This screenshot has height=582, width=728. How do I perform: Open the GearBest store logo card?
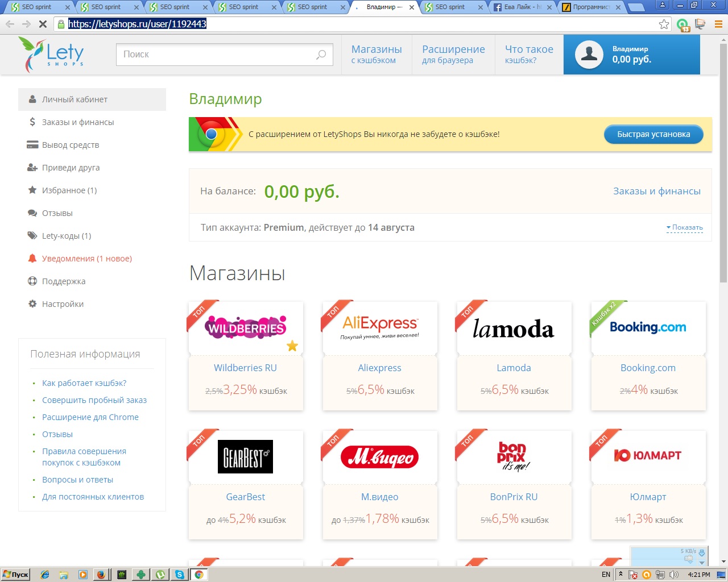tap(246, 457)
